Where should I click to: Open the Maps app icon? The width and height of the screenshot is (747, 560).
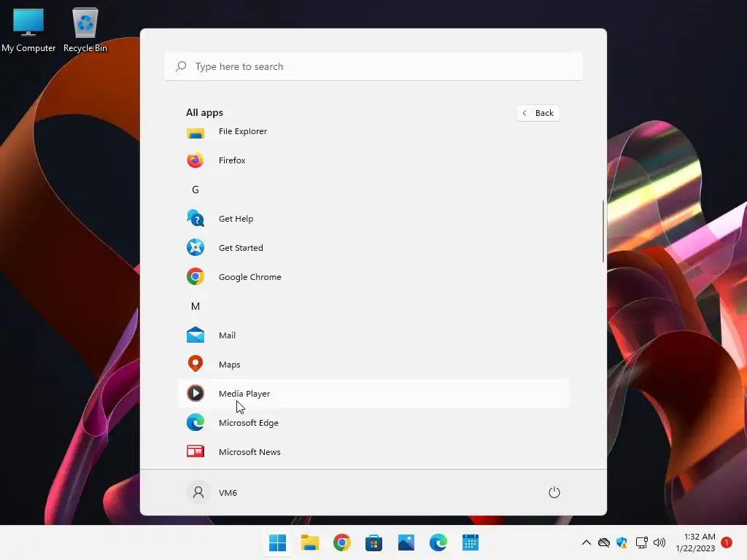click(196, 365)
